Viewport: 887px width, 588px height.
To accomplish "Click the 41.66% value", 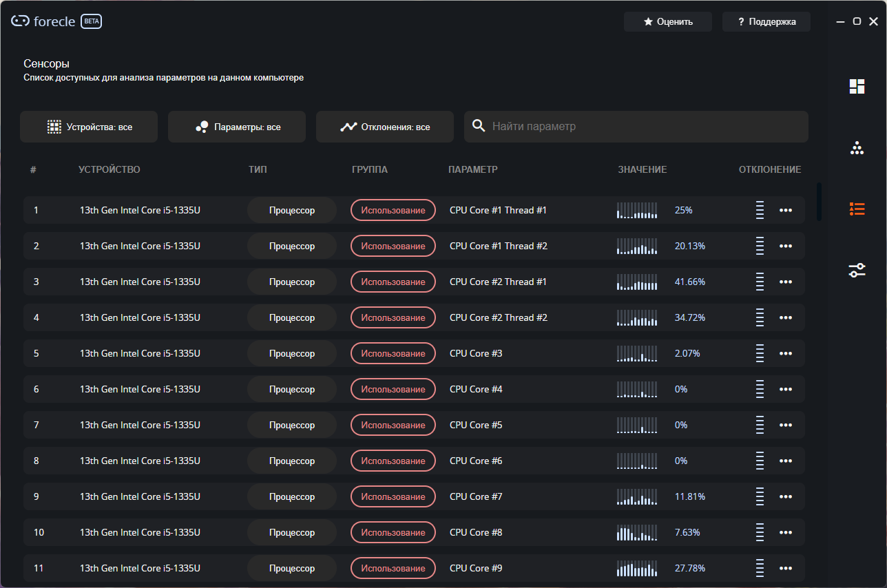I will coord(690,282).
